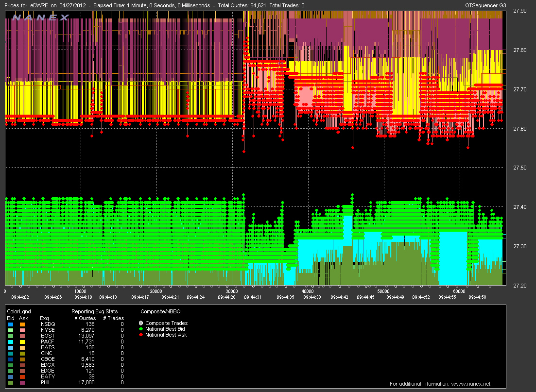Select the CBOE dark blue bid swatch
The width and height of the screenshot is (536, 392).
pyautogui.click(x=10, y=359)
